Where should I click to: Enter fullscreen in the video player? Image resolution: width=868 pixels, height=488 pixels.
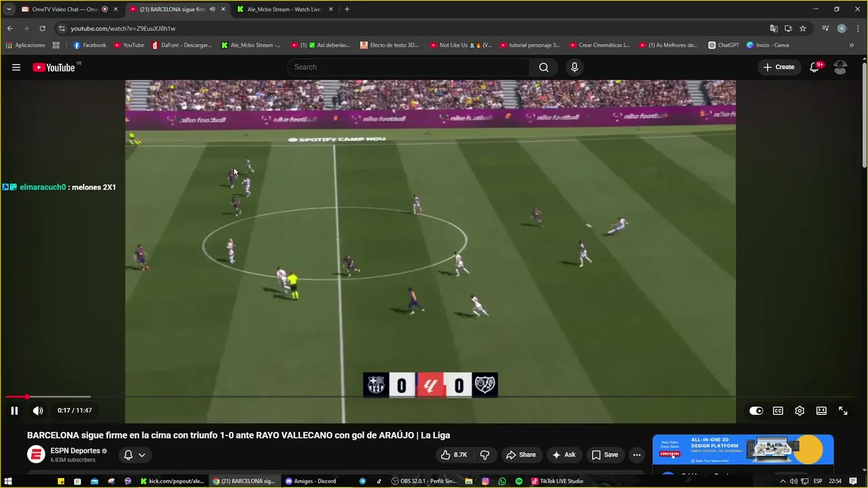coord(843,411)
